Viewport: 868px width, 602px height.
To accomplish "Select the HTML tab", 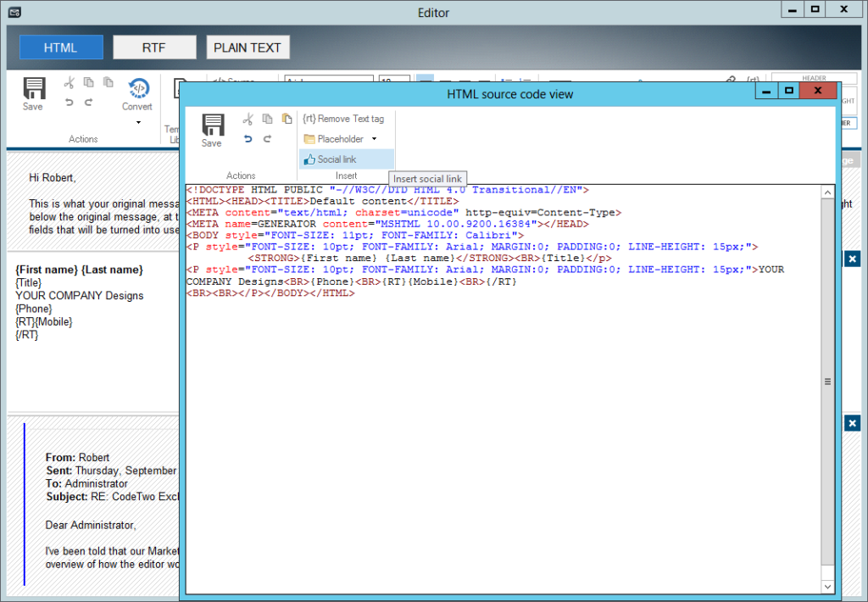I will (x=61, y=47).
